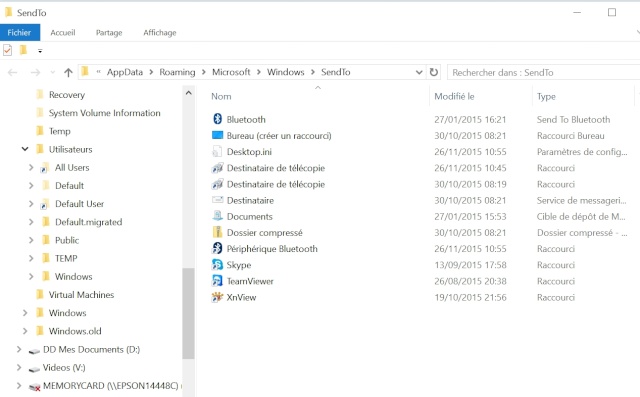Image resolution: width=640 pixels, height=397 pixels.
Task: Click the type text Send To Bluetooth
Action: (573, 120)
